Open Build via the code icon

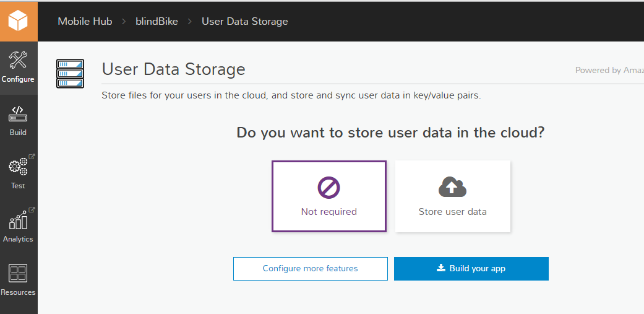point(18,114)
